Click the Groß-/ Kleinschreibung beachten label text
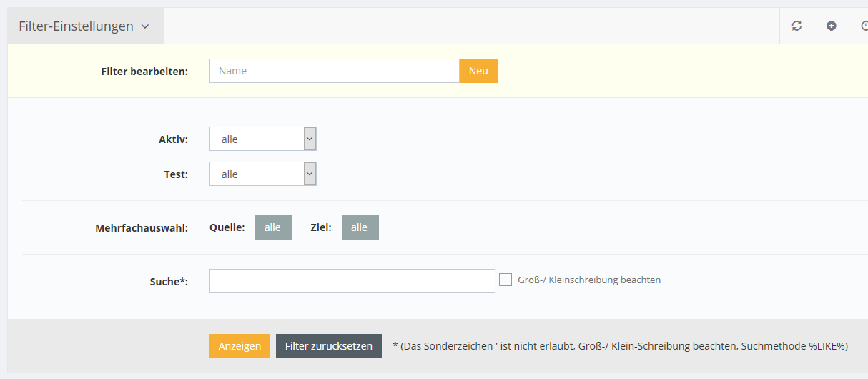 tap(589, 280)
